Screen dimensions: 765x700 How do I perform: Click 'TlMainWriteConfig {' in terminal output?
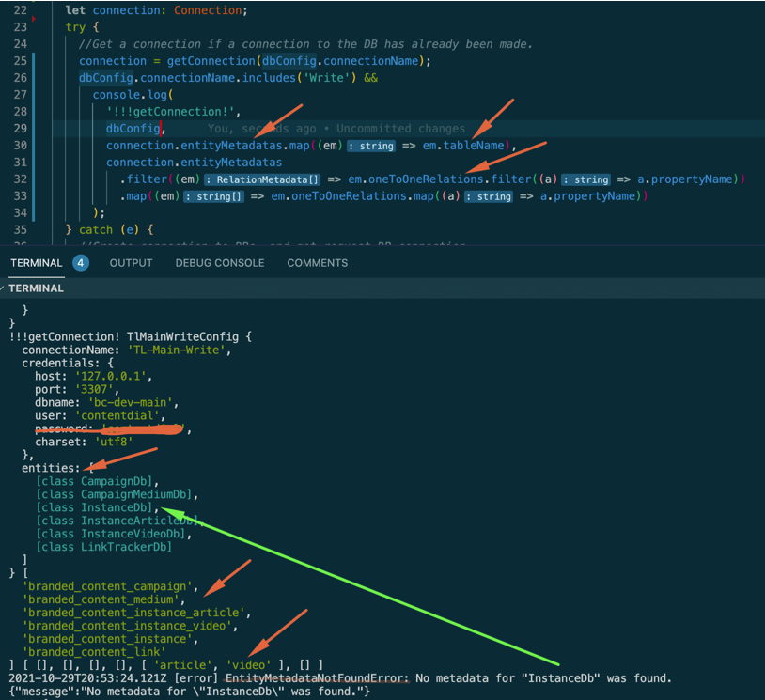[x=189, y=336]
